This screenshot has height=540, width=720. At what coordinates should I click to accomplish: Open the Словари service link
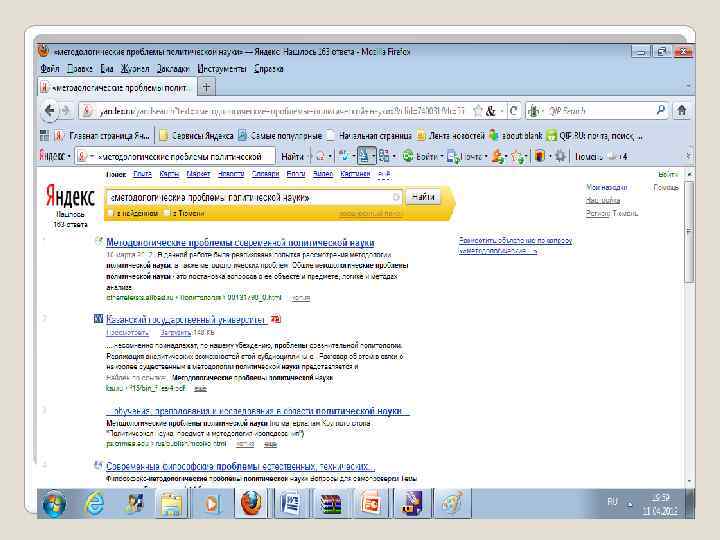tap(265, 174)
